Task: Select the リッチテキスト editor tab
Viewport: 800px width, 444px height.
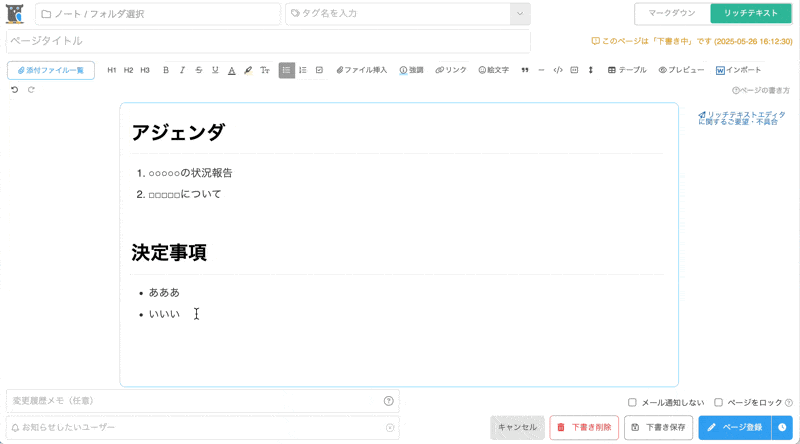Action: tap(751, 13)
